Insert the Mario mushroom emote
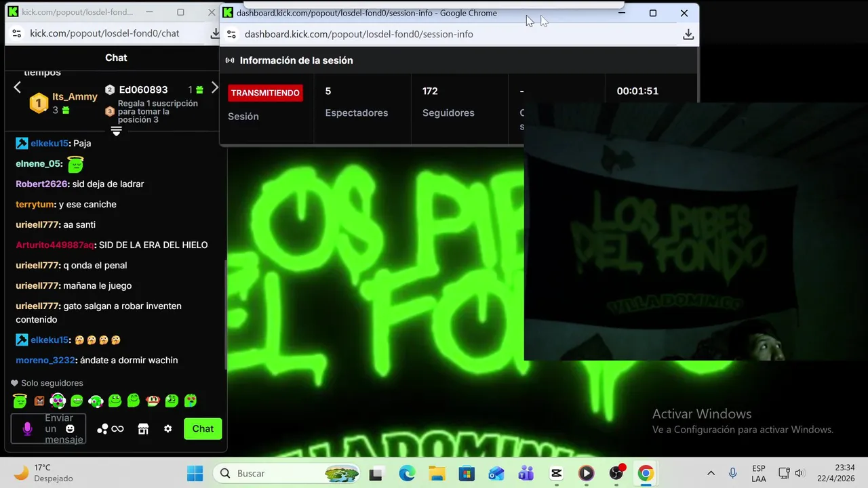This screenshot has height=488, width=868. [x=153, y=401]
